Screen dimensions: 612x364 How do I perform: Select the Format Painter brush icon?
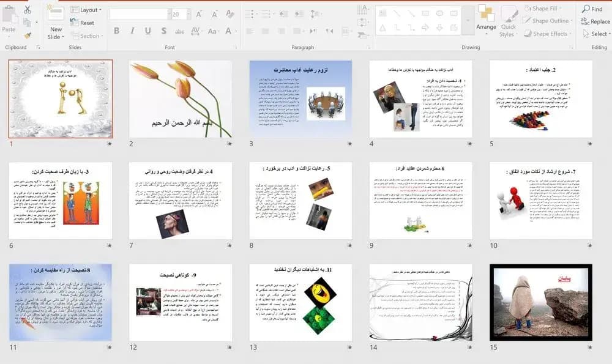[28, 35]
